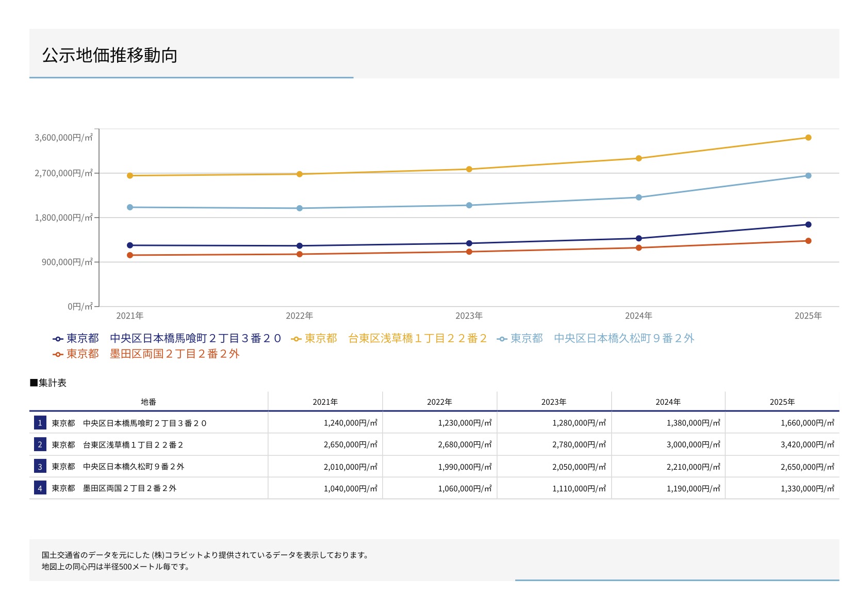
Task: Click the orange legend marker for 墨田区両国
Action: pyautogui.click(x=58, y=355)
